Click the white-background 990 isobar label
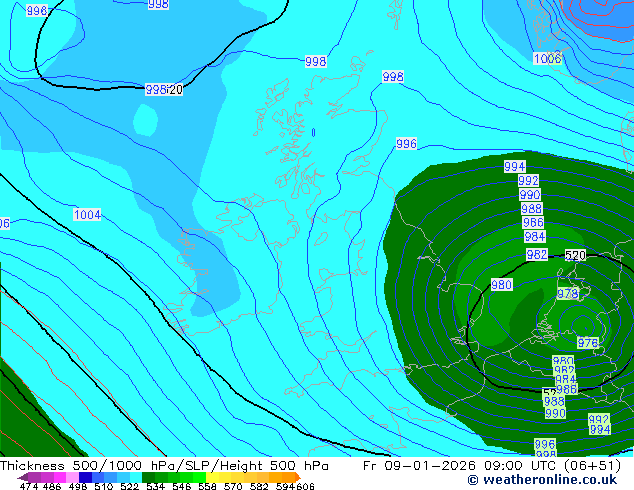This screenshot has width=634, height=490. click(530, 195)
